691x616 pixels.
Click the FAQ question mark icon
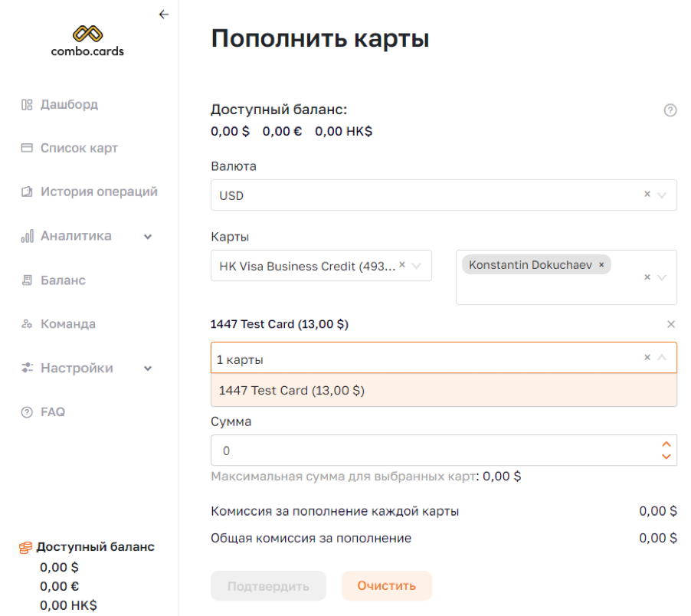(27, 412)
